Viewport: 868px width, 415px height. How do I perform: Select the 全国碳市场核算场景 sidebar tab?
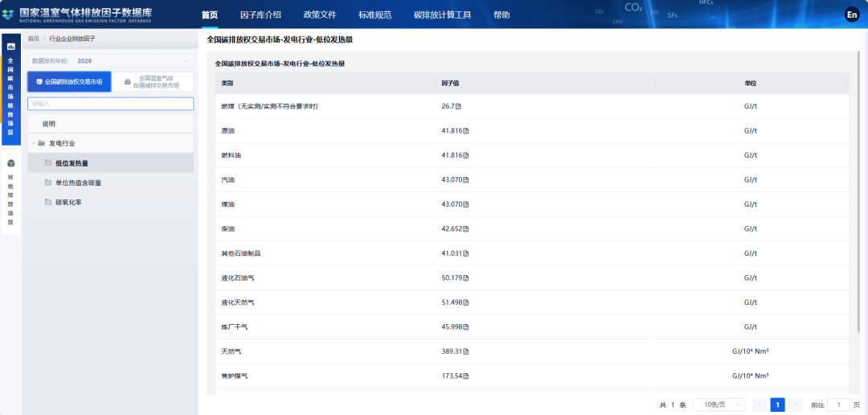coord(11,90)
